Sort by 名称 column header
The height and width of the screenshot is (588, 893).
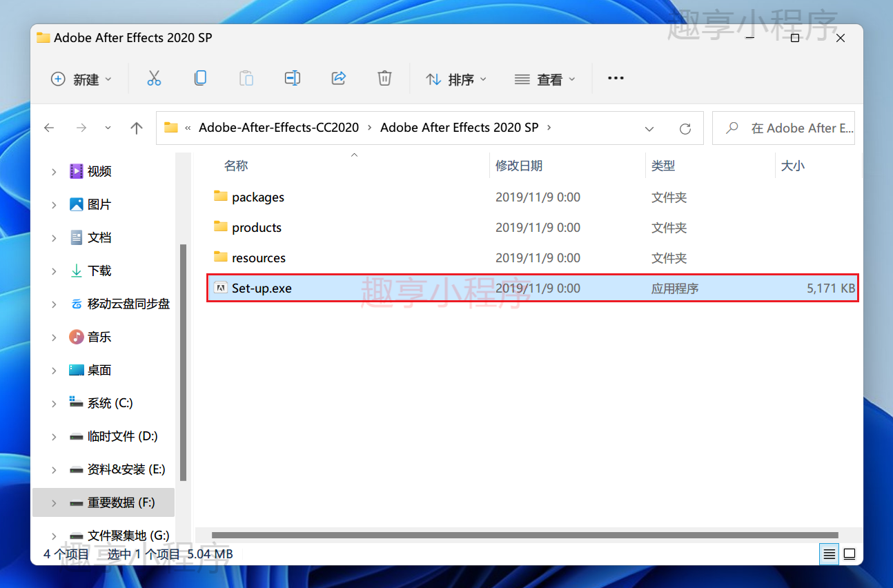point(236,166)
